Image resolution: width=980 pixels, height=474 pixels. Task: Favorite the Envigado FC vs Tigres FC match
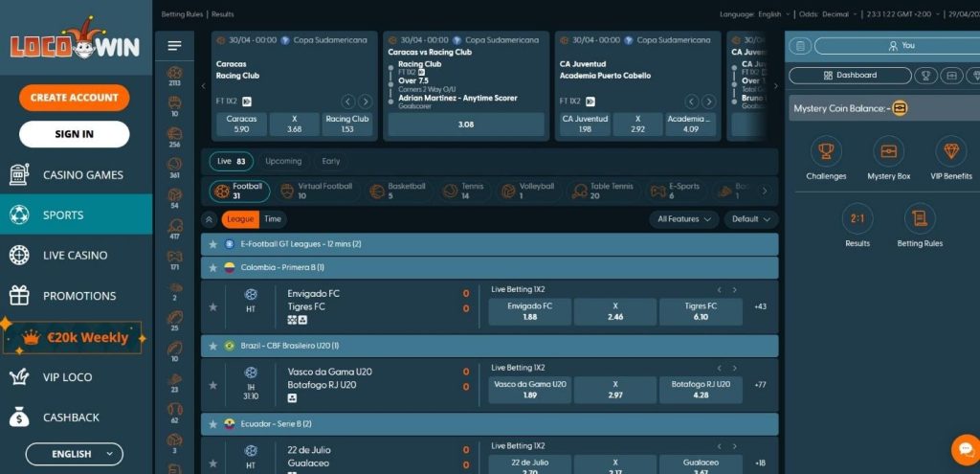coord(213,307)
